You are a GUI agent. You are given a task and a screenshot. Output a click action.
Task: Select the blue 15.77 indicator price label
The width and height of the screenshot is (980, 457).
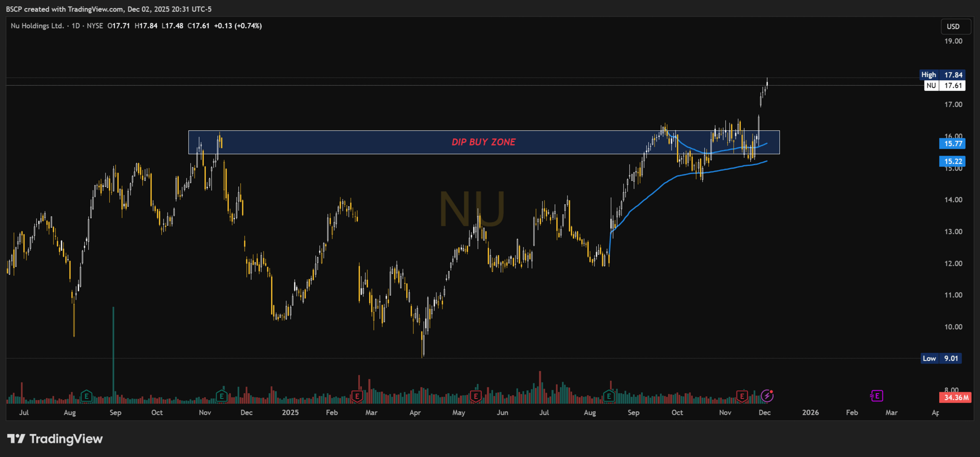[x=952, y=143]
